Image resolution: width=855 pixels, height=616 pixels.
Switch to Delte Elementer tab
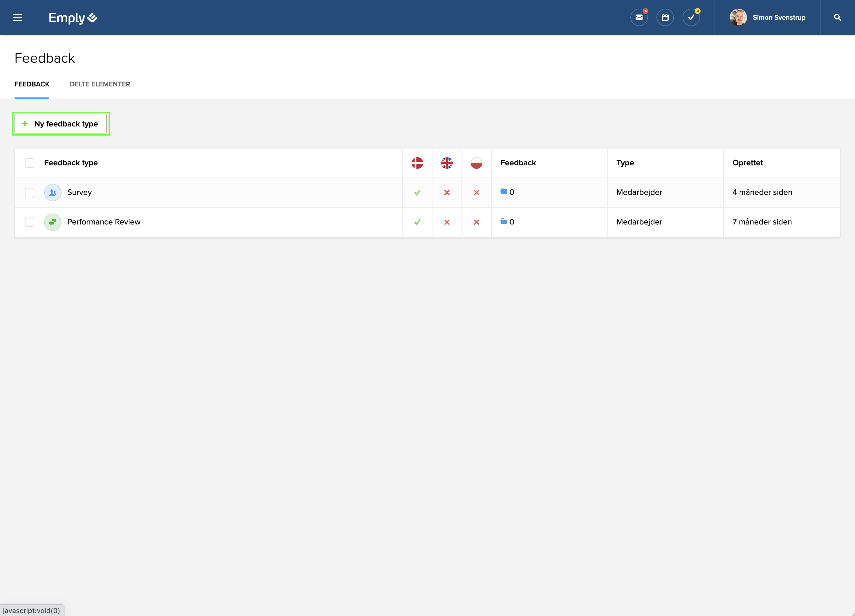click(100, 84)
